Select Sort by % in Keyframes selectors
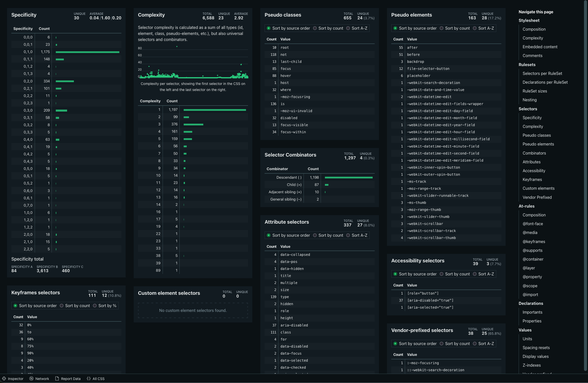Image resolution: width=588 pixels, height=383 pixels. tap(105, 306)
